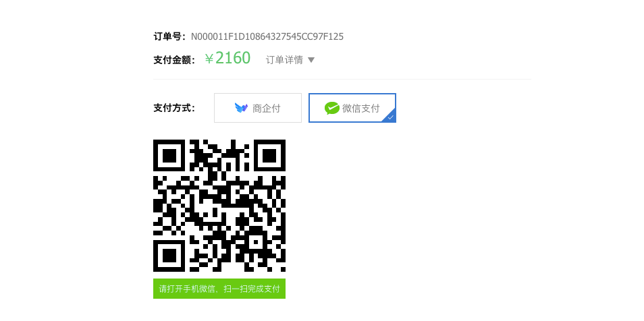Select 商企付 as payment method

258,108
